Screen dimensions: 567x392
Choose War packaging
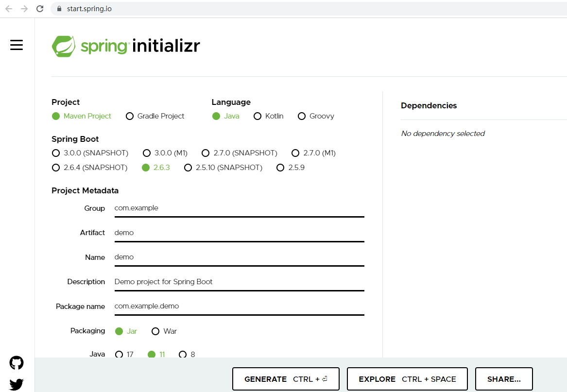pos(164,331)
